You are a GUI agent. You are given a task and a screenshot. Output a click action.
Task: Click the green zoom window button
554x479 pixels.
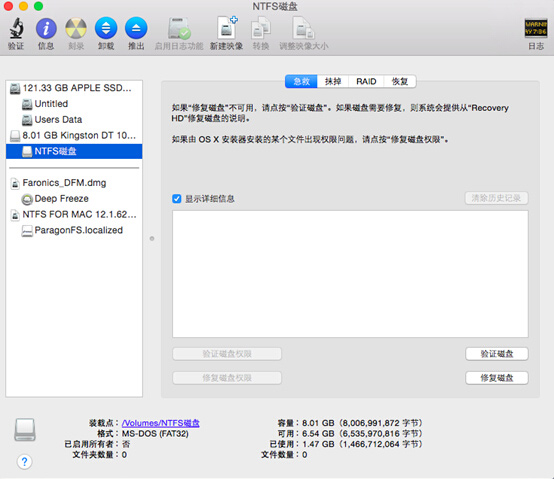tap(38, 6)
